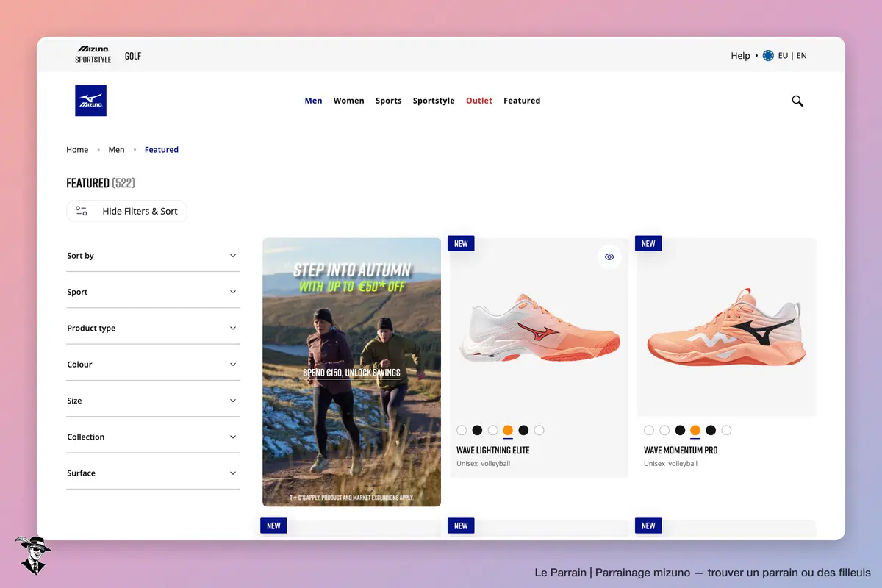This screenshot has width=882, height=588.
Task: Expand the Sort by filter
Action: (x=153, y=256)
